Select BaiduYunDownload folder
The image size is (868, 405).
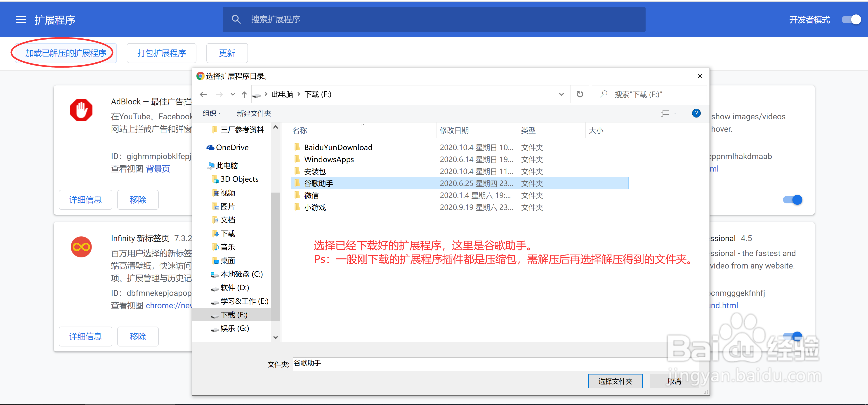pyautogui.click(x=459, y=147)
